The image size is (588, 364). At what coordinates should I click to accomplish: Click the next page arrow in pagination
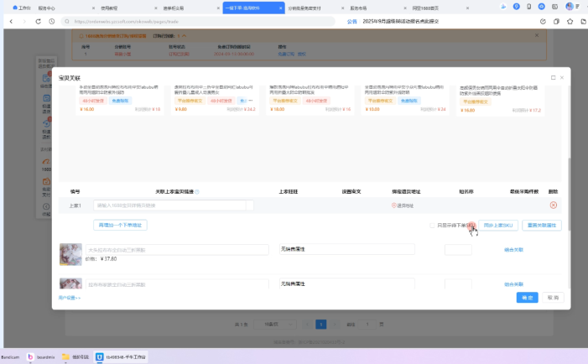[335, 325]
